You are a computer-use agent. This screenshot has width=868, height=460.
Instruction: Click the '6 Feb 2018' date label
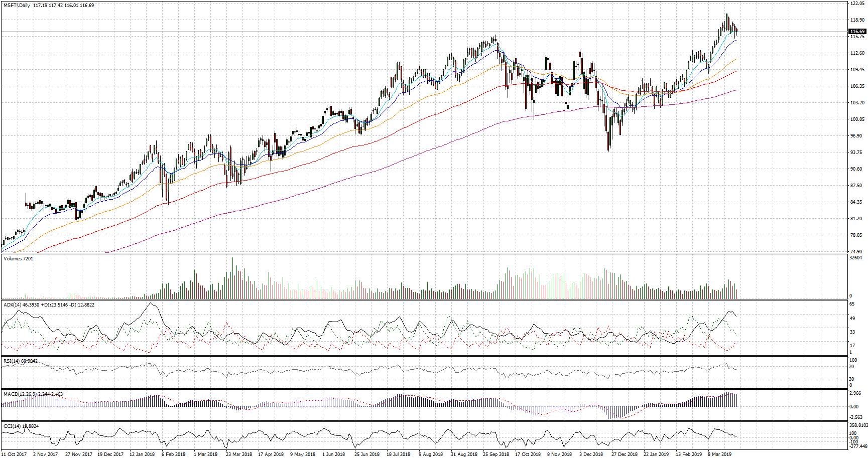point(173,454)
